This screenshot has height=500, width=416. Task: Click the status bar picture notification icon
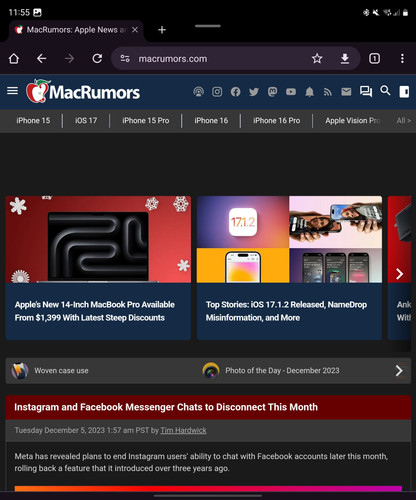pos(37,13)
